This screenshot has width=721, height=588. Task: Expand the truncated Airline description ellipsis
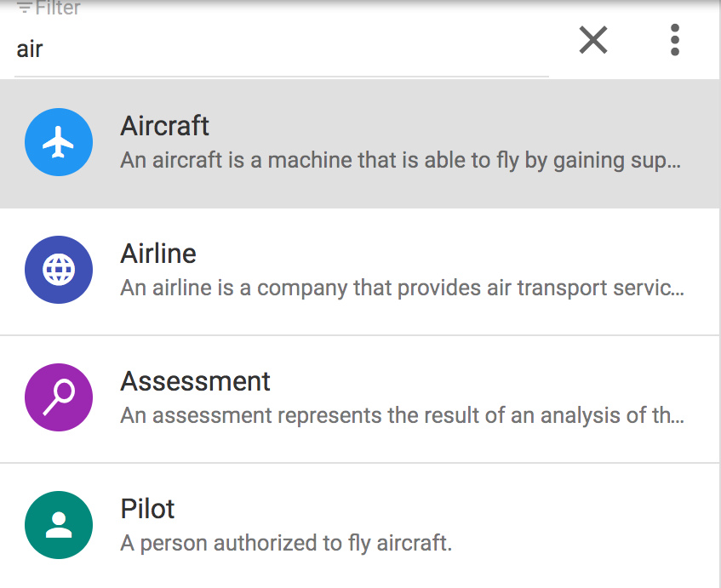tap(678, 289)
